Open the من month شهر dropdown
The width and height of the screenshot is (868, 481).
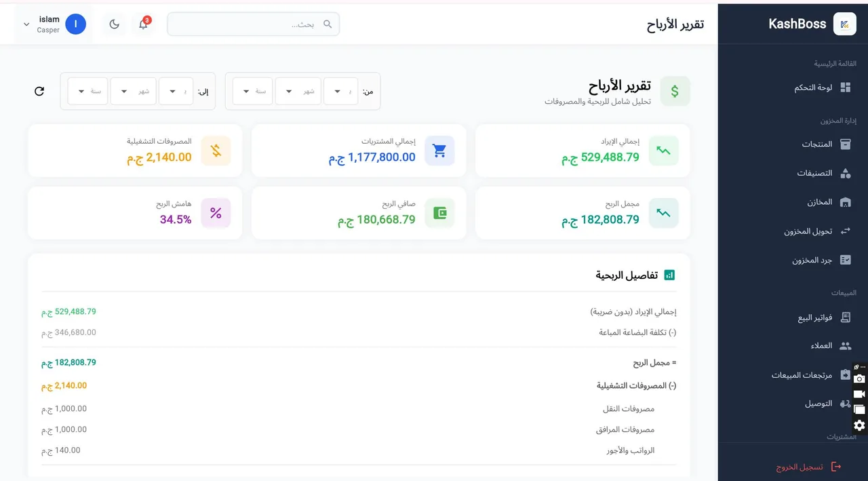tap(298, 91)
